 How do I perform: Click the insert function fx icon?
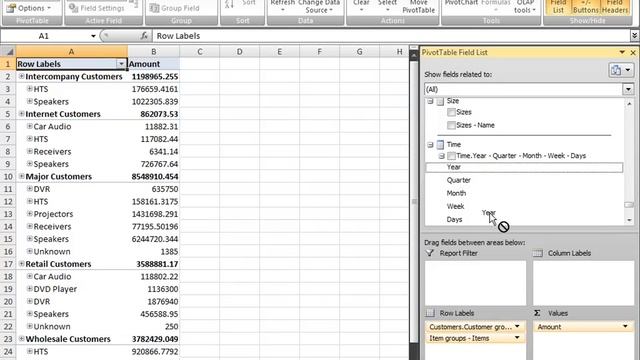[x=144, y=36]
